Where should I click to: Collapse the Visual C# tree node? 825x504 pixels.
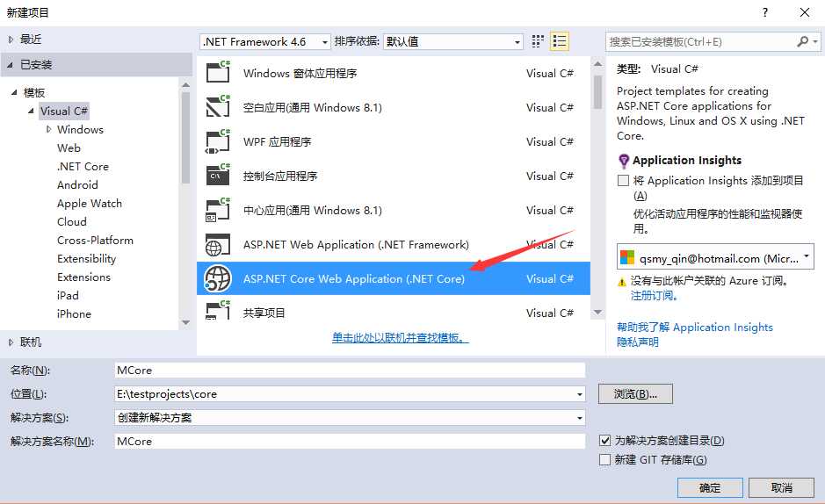[31, 111]
